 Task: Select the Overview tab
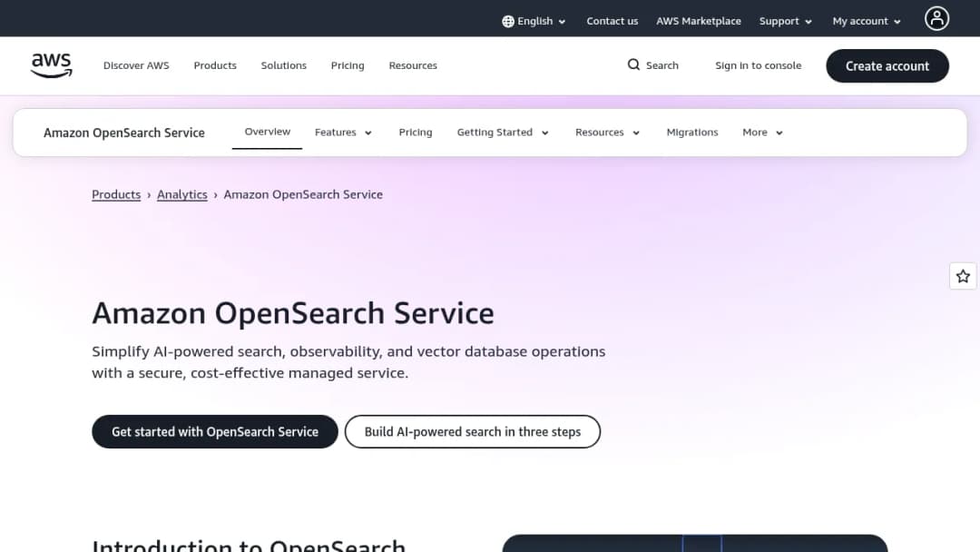point(268,132)
